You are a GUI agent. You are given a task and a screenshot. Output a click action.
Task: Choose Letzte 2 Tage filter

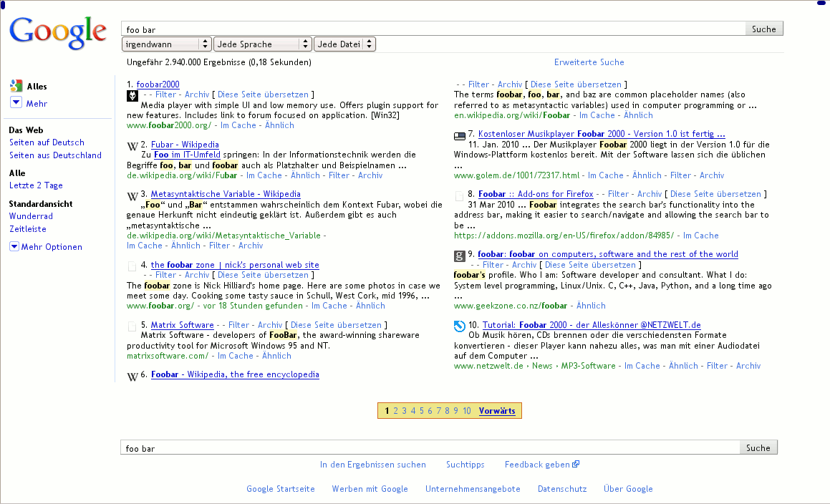pyautogui.click(x=36, y=185)
